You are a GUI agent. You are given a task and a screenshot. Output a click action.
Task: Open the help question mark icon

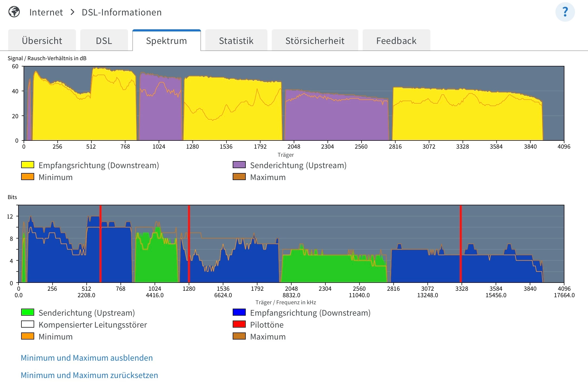click(565, 12)
